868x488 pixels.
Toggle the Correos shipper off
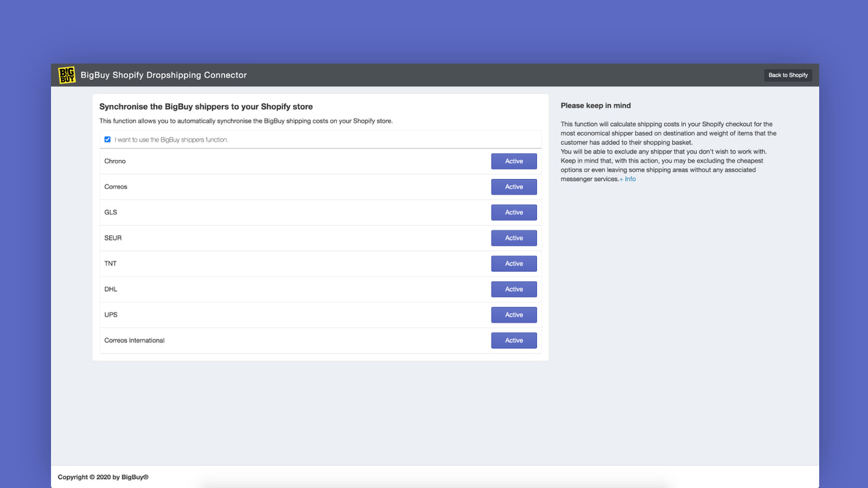coord(513,186)
